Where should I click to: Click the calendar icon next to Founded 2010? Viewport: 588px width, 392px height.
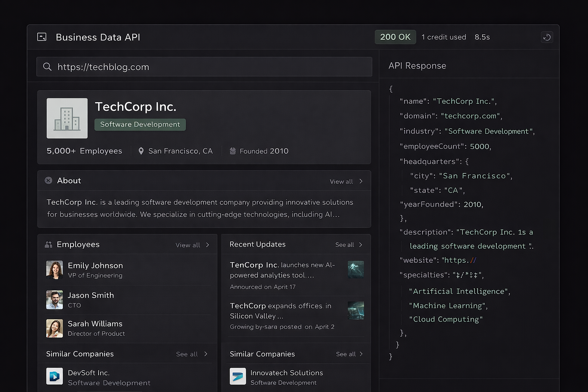233,151
